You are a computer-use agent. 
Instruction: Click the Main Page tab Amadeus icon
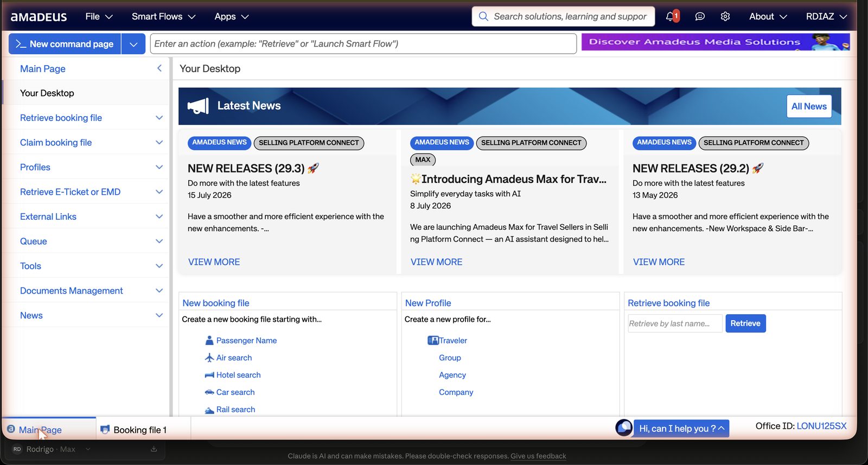pos(11,429)
